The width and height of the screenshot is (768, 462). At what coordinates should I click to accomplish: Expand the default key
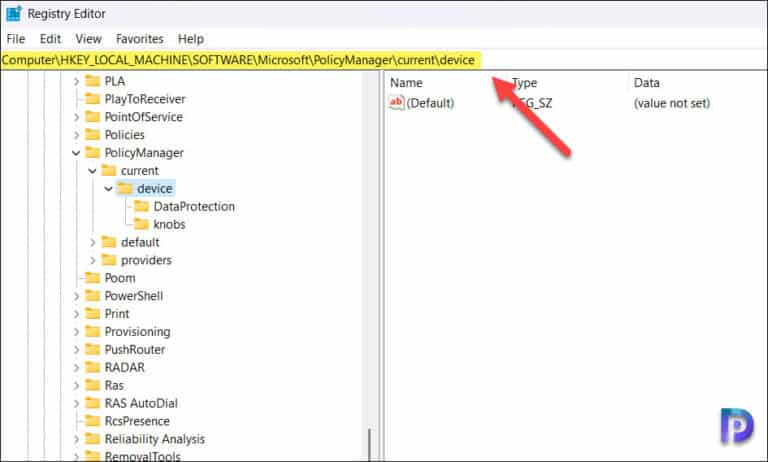click(93, 243)
